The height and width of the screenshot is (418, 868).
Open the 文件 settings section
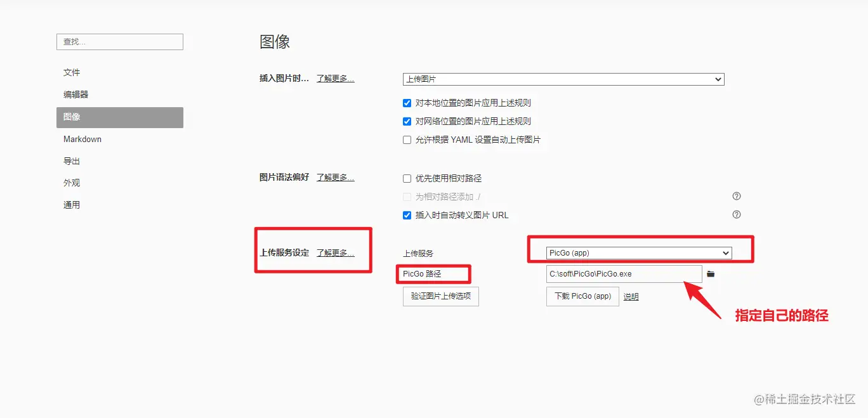[x=120, y=72]
